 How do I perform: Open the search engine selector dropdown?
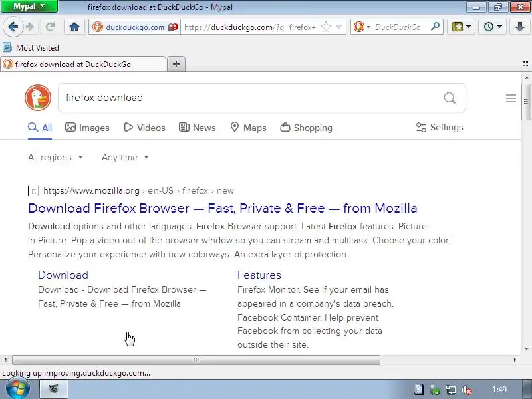tap(362, 27)
